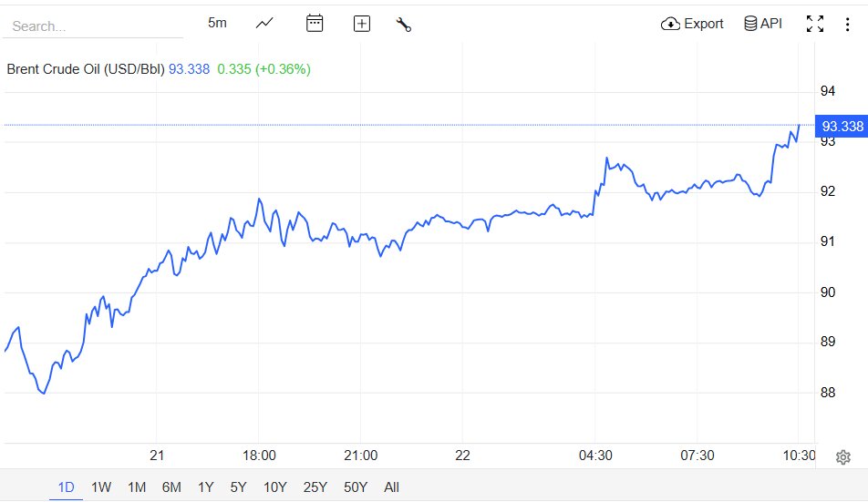The height and width of the screenshot is (502, 868).
Task: Choose the 25Y time range
Action: click(315, 487)
